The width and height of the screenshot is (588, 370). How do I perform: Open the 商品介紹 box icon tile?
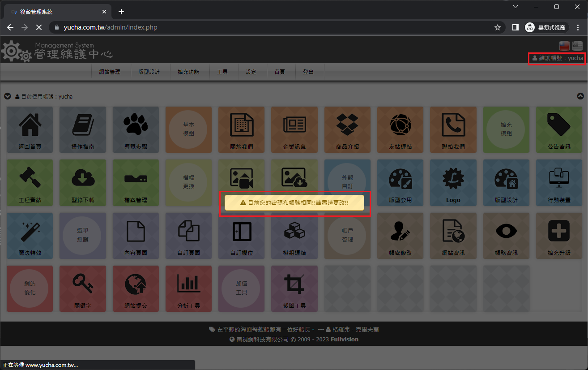coord(347,129)
